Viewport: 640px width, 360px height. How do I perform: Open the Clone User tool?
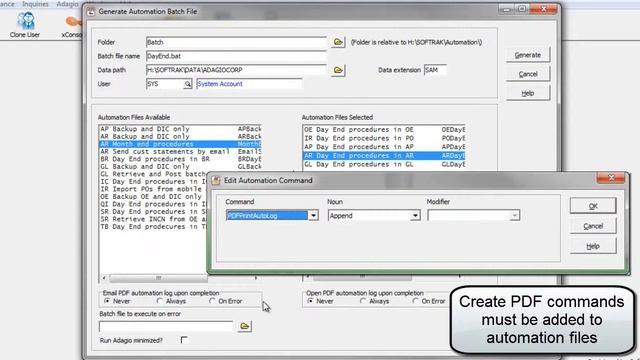pos(25,25)
